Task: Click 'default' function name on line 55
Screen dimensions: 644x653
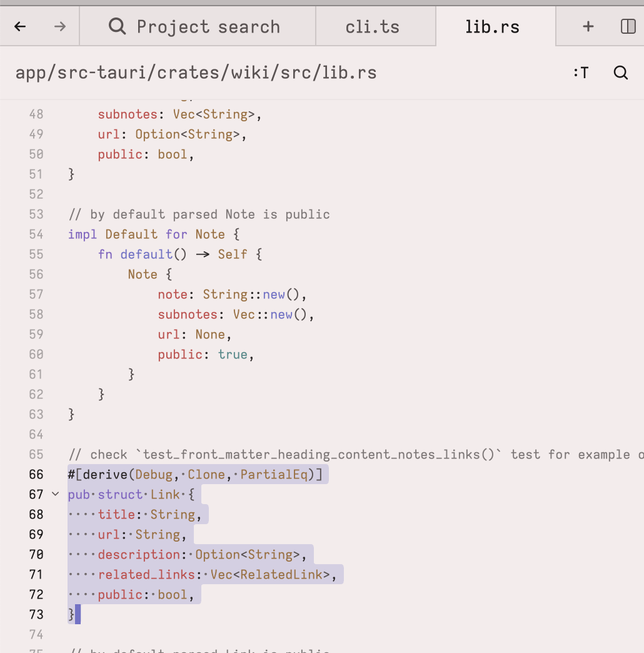Action: (146, 254)
